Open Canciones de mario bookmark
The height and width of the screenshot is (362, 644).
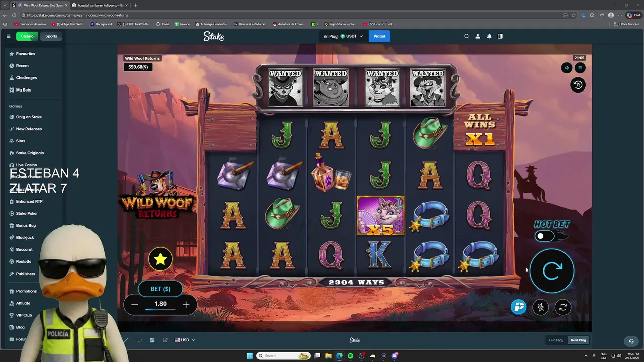pyautogui.click(x=30, y=24)
